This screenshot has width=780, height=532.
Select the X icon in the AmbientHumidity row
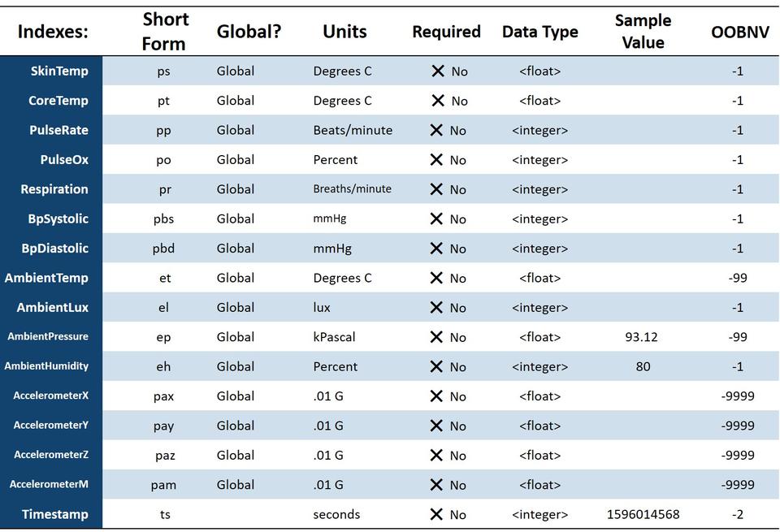pyautogui.click(x=436, y=366)
